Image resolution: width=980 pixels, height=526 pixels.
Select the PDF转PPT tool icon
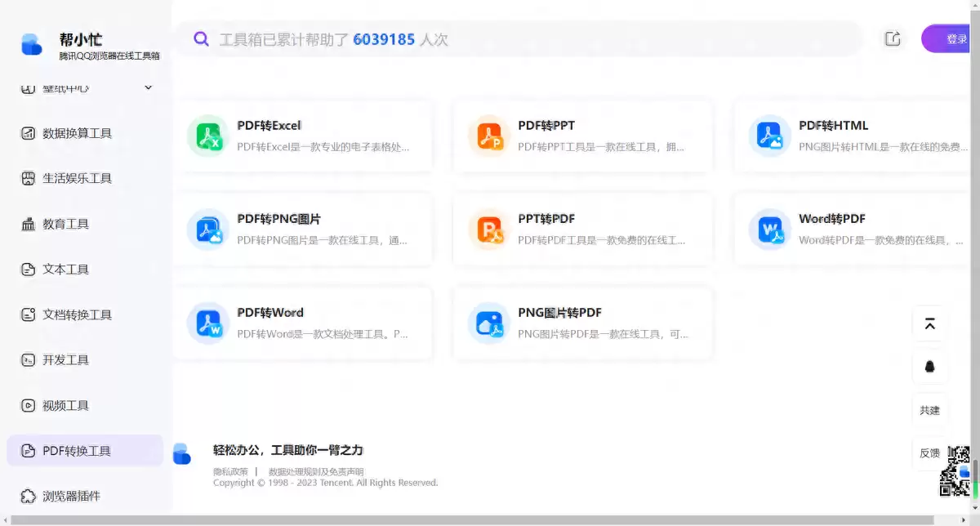pyautogui.click(x=488, y=136)
